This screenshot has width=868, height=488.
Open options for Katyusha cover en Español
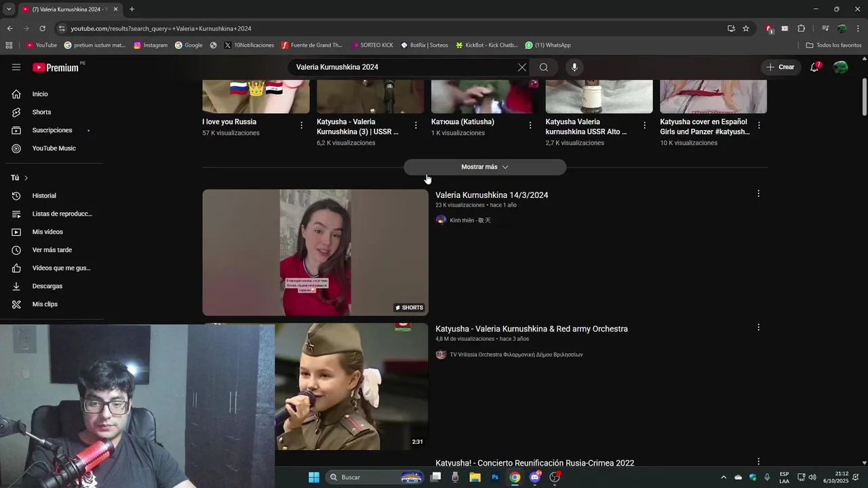759,125
